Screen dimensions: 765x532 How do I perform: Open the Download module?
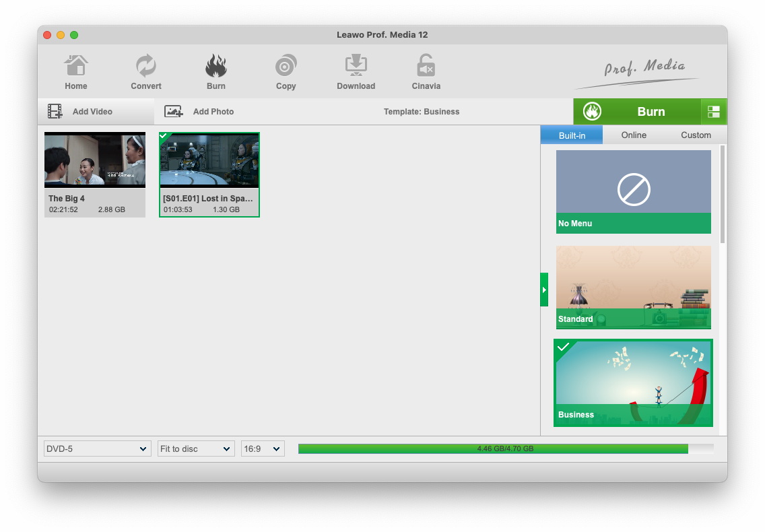point(356,67)
